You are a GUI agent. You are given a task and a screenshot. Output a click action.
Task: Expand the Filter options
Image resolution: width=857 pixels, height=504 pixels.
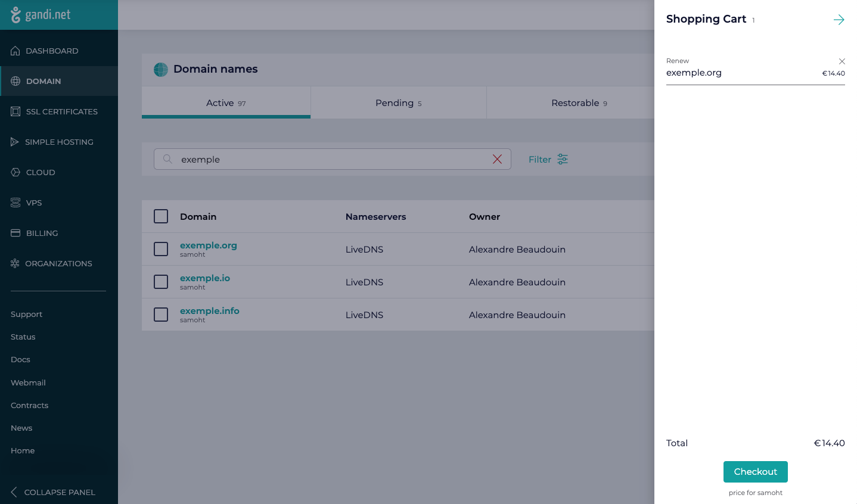point(548,159)
